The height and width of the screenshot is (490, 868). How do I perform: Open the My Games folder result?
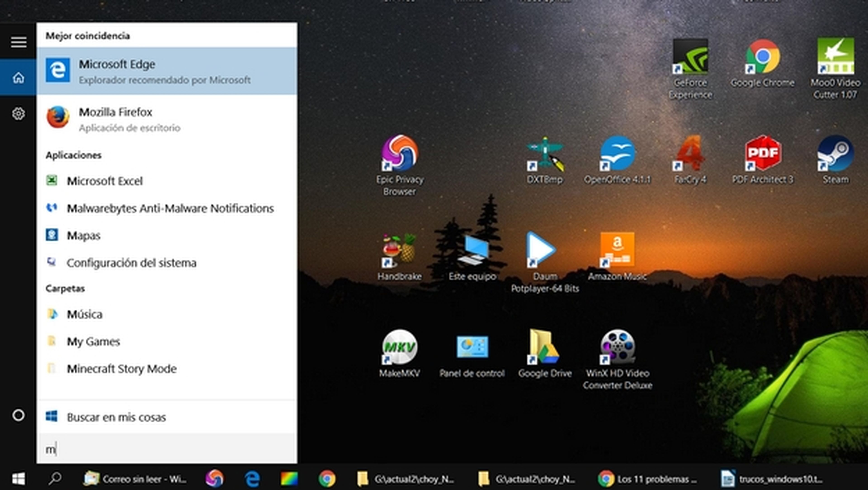pos(167,342)
